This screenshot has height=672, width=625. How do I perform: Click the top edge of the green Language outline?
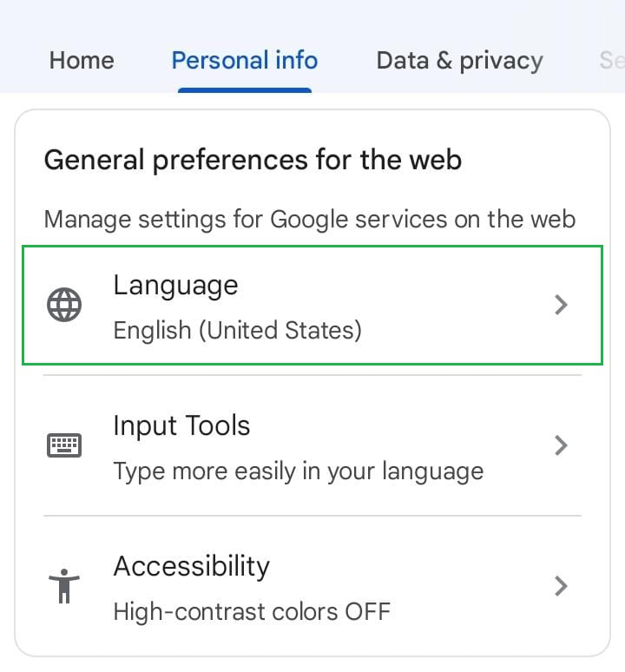[312, 247]
